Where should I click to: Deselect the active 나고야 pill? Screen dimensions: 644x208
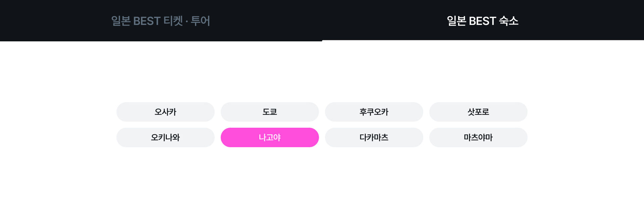[269, 137]
